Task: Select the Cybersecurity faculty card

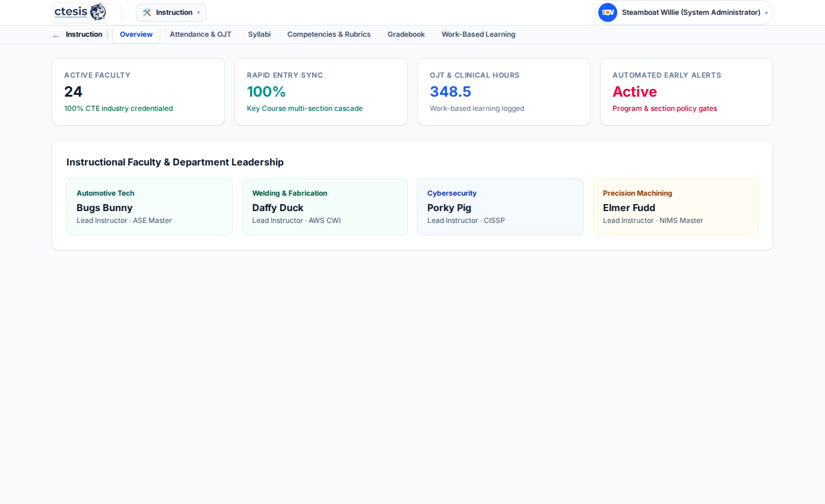Action: 500,207
